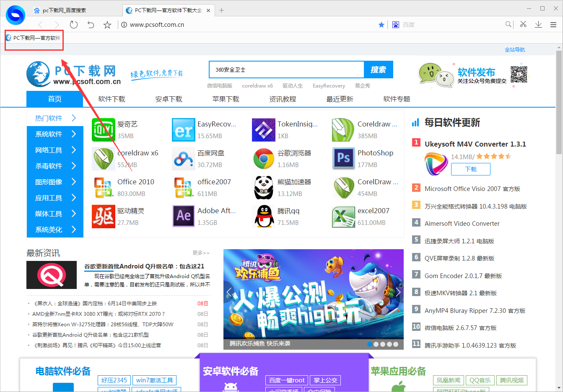Expand the 网络工具 category
The height and width of the screenshot is (392, 563).
click(55, 150)
